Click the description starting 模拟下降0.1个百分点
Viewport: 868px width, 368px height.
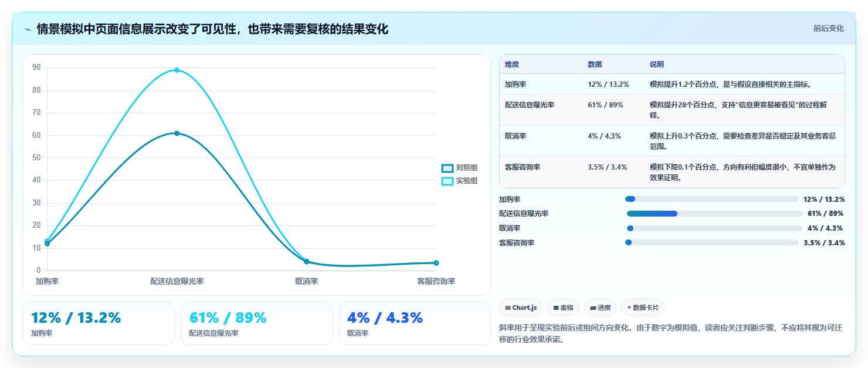click(x=742, y=172)
